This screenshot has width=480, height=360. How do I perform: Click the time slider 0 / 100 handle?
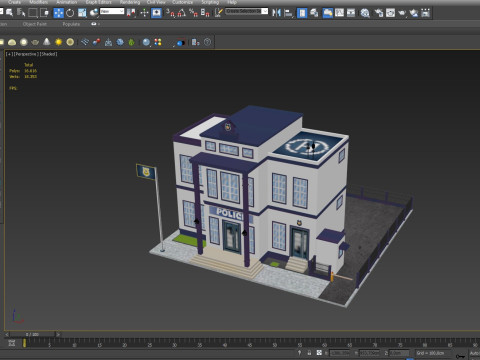point(32,334)
